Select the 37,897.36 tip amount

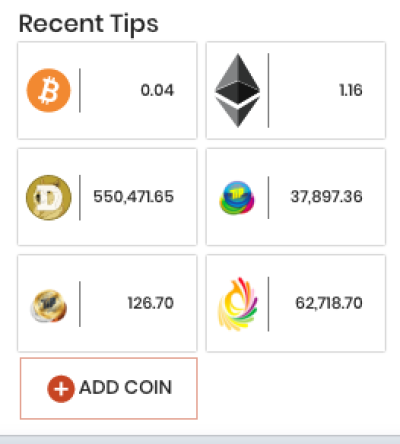coord(326,197)
